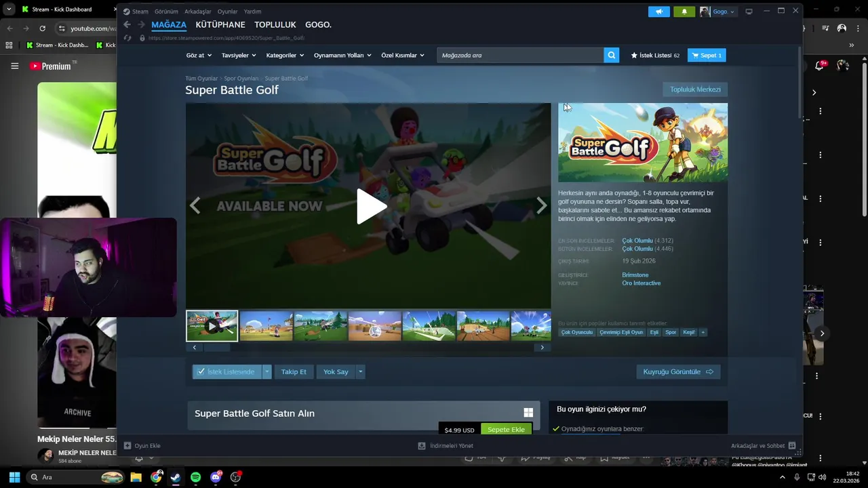Play the Super Battle Golf trailer

372,206
